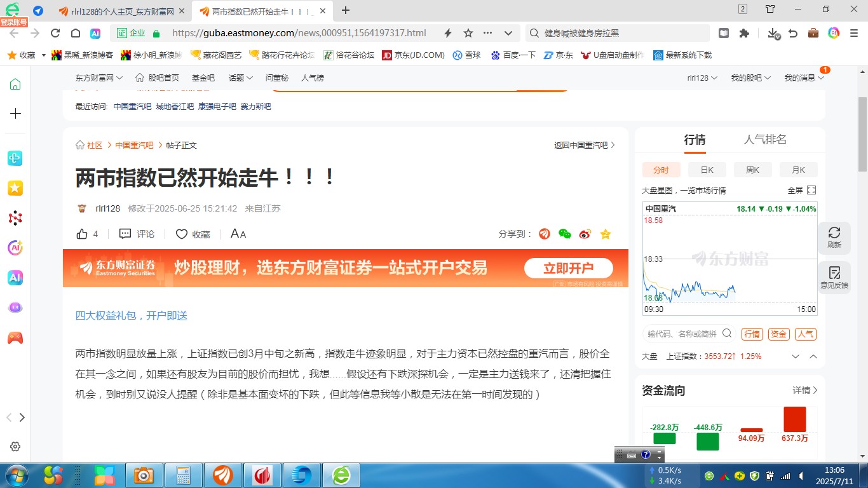Expand the 话题 dropdown
This screenshot has width=868, height=488.
(x=241, y=78)
